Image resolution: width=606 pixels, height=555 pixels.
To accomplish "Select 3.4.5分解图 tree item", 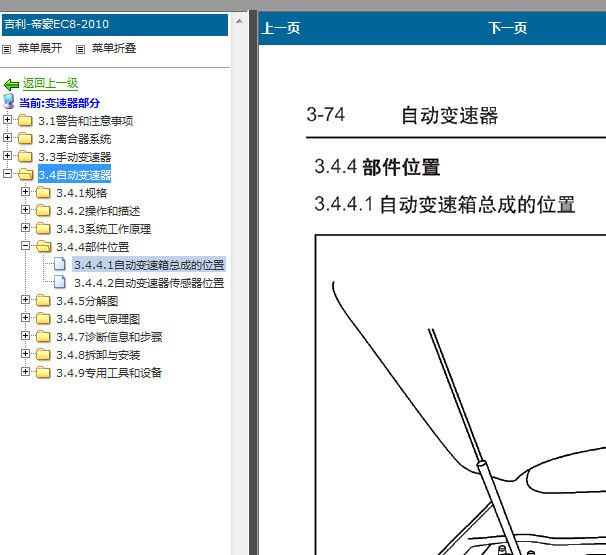I will click(x=87, y=301).
